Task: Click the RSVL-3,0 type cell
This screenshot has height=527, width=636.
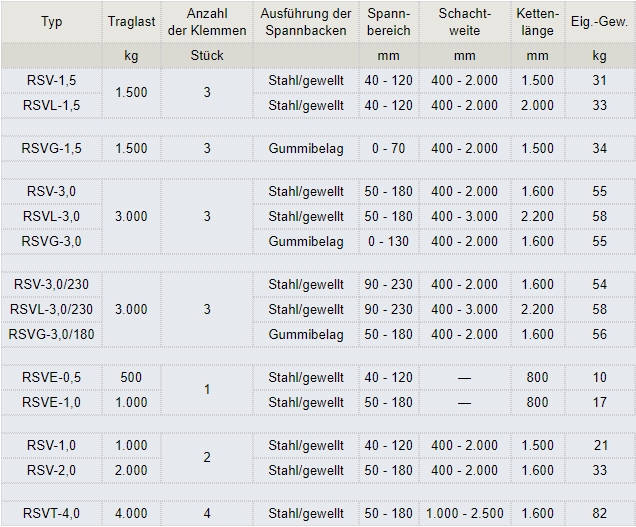Action: 51,216
